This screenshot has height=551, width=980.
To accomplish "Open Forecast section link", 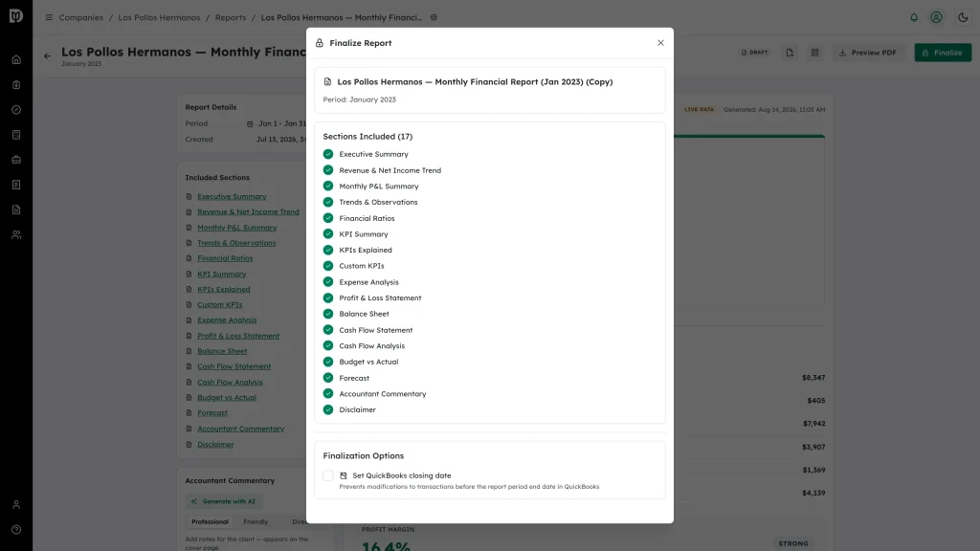I will click(x=212, y=413).
